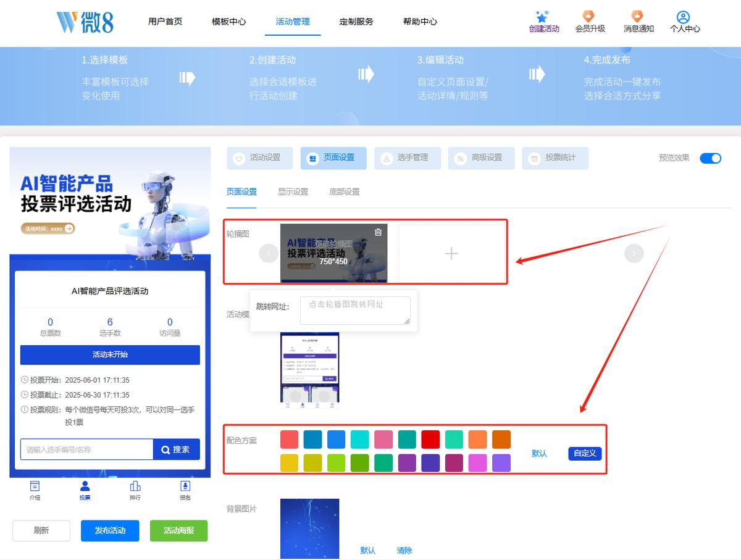Pick the violet swatch ending bottom row
This screenshot has width=741, height=560.
pyautogui.click(x=501, y=463)
